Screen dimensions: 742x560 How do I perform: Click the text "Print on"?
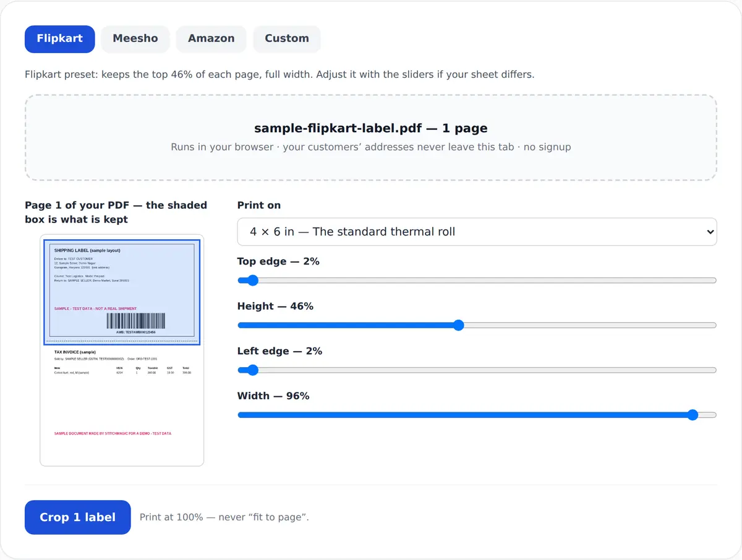point(259,205)
